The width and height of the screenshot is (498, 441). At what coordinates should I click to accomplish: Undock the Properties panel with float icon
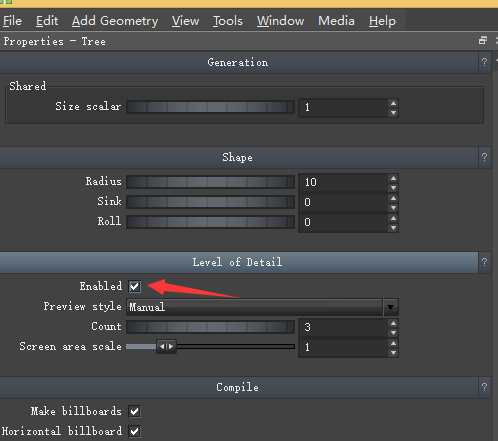point(483,41)
